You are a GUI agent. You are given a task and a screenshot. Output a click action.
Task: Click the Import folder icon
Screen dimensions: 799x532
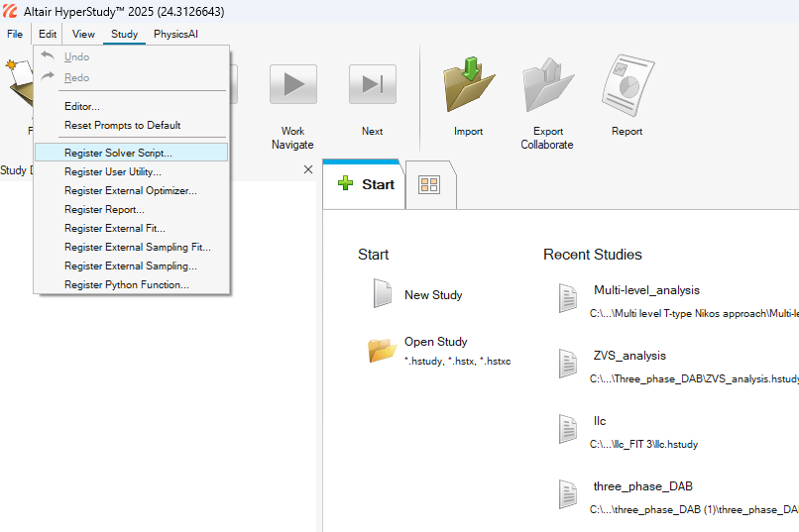(469, 84)
